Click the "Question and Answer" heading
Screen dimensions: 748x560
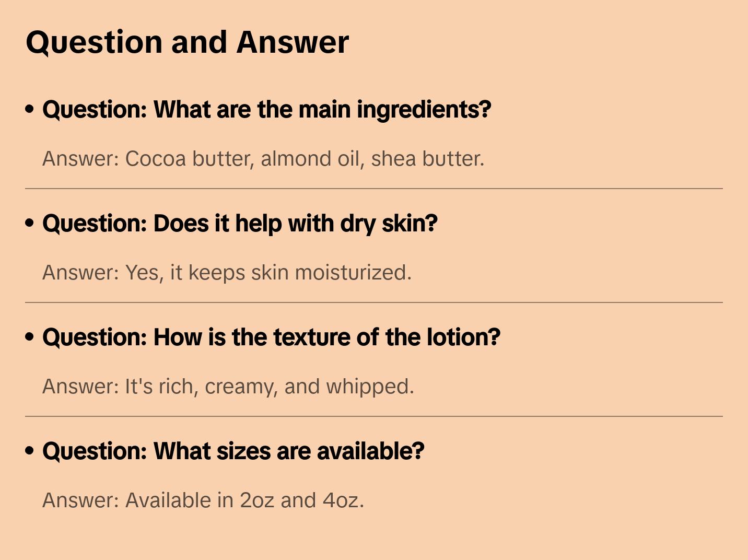coord(187,42)
